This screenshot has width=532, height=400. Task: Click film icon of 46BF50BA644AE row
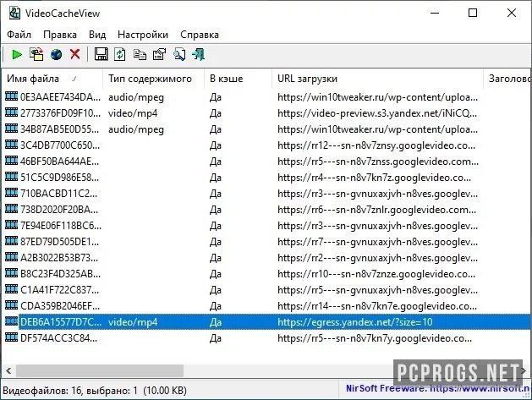(x=11, y=161)
